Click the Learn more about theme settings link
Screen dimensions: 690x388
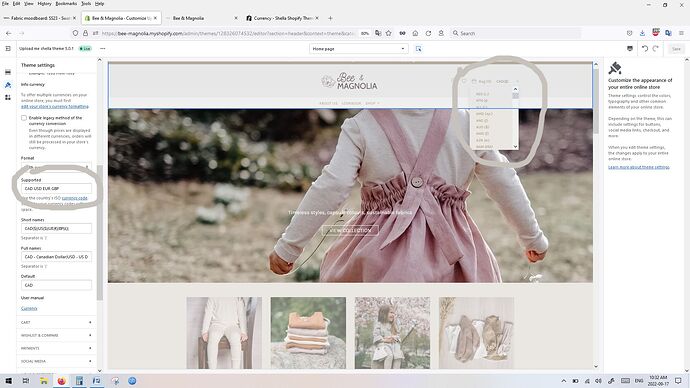coord(639,167)
